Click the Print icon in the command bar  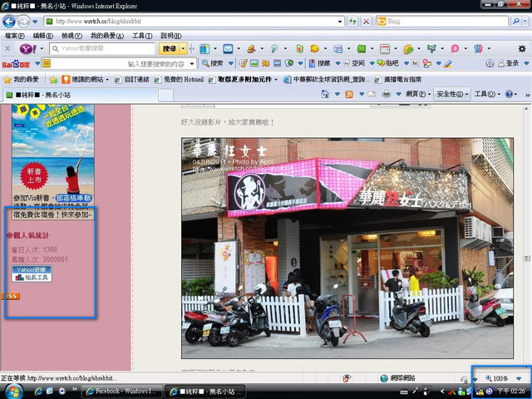(x=386, y=94)
